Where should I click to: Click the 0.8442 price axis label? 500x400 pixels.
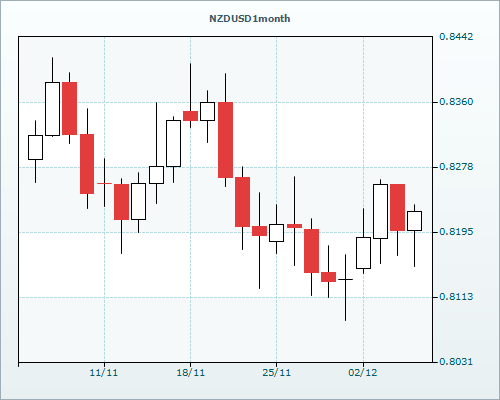[456, 36]
